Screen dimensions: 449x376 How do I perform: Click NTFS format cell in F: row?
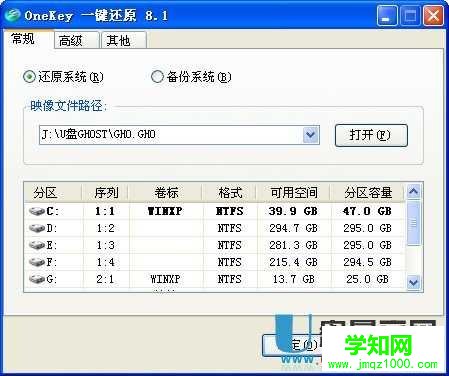(229, 262)
